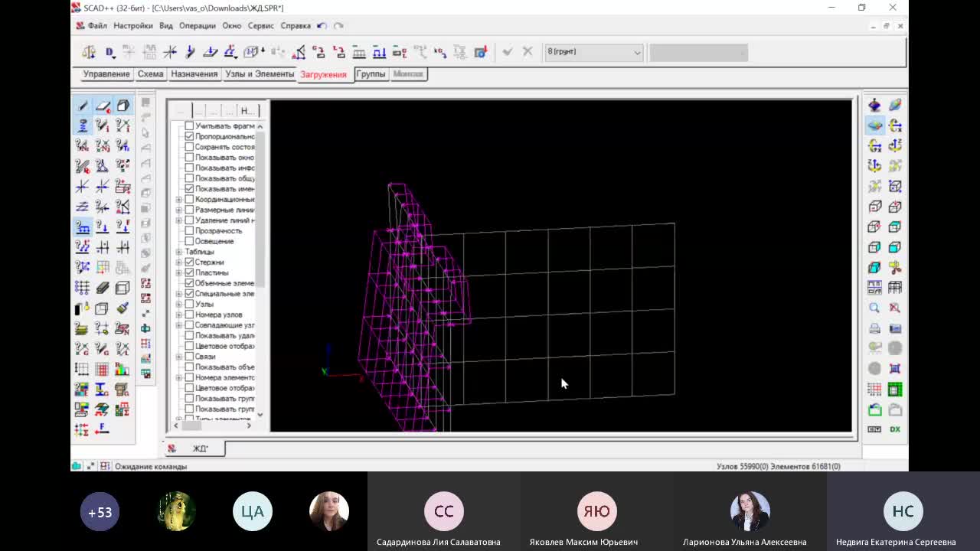Click the magnifier zoom icon
The height and width of the screenshot is (551, 980).
pos(874,308)
